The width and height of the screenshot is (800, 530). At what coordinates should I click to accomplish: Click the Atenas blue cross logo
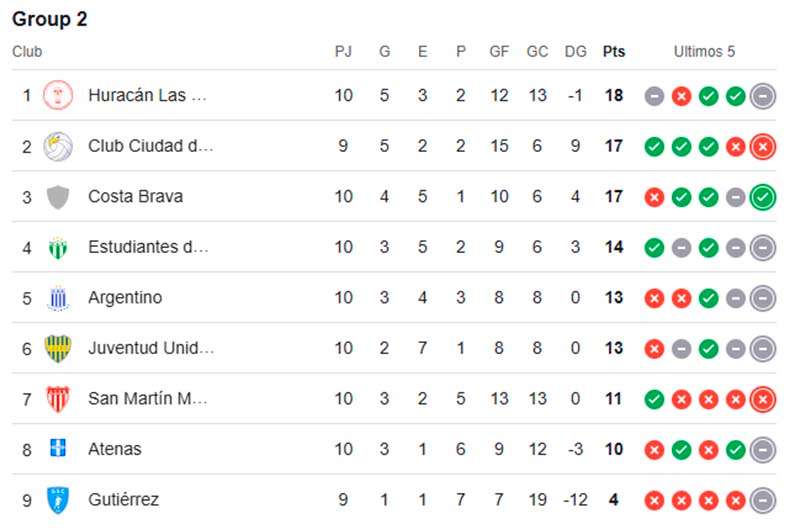(x=58, y=447)
